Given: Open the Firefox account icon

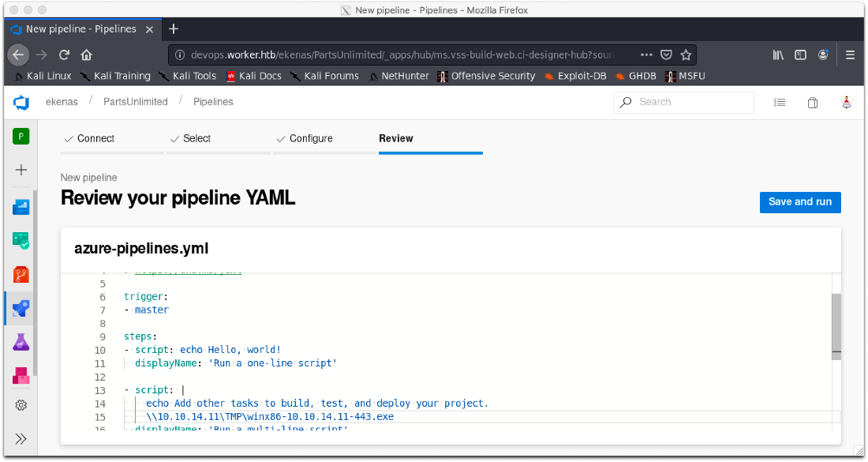Looking at the screenshot, I should pos(823,54).
